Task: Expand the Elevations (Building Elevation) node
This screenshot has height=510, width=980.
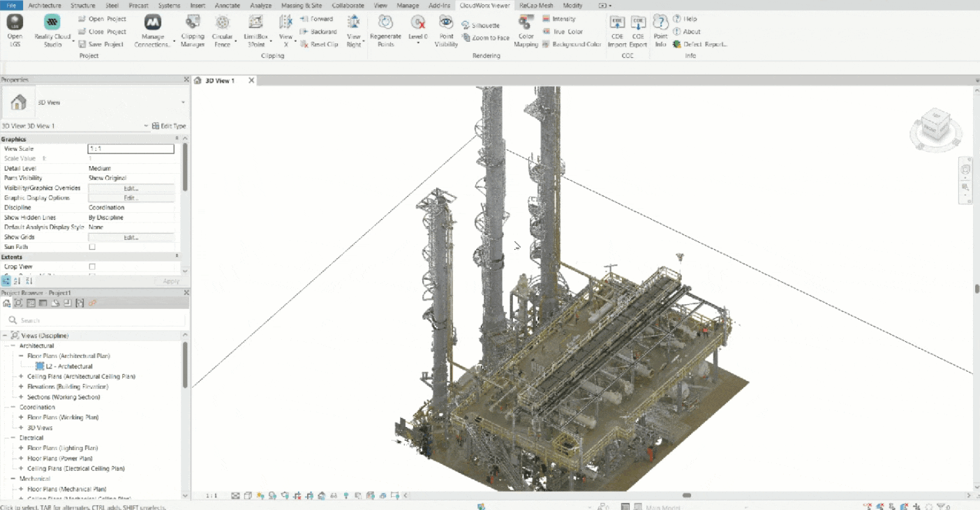Action: tap(21, 387)
